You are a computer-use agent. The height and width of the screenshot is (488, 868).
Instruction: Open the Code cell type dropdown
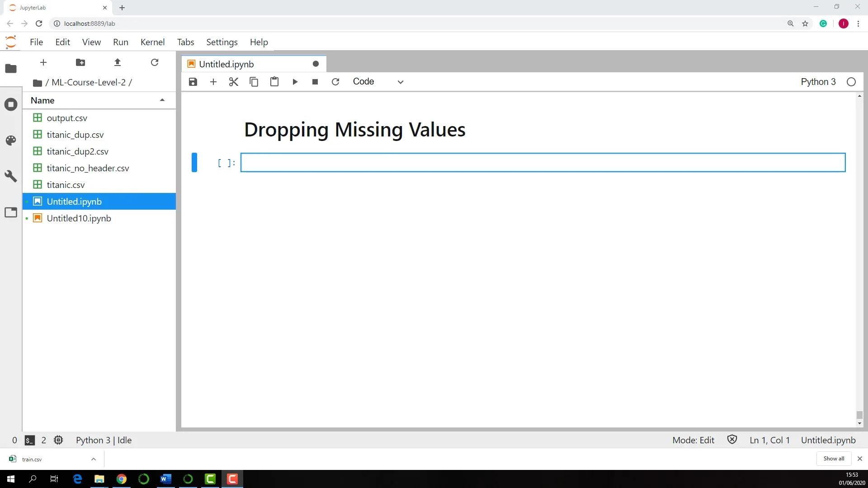(x=378, y=82)
